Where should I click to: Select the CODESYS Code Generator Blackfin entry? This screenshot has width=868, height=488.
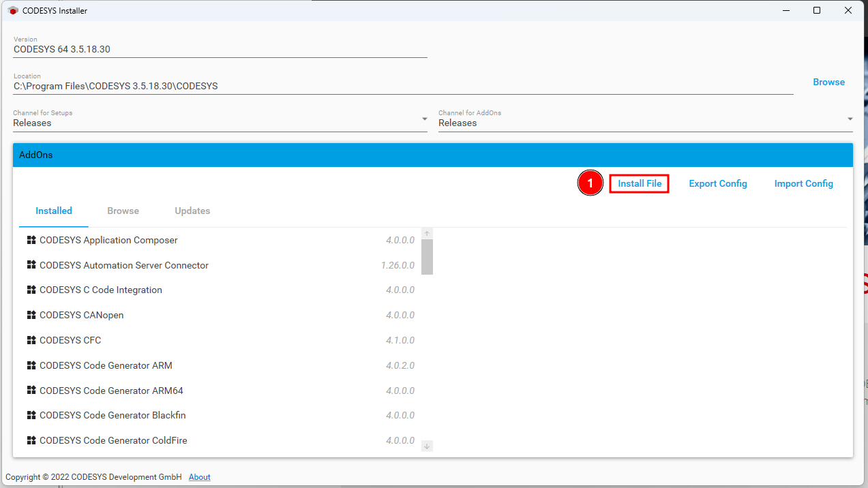point(220,415)
